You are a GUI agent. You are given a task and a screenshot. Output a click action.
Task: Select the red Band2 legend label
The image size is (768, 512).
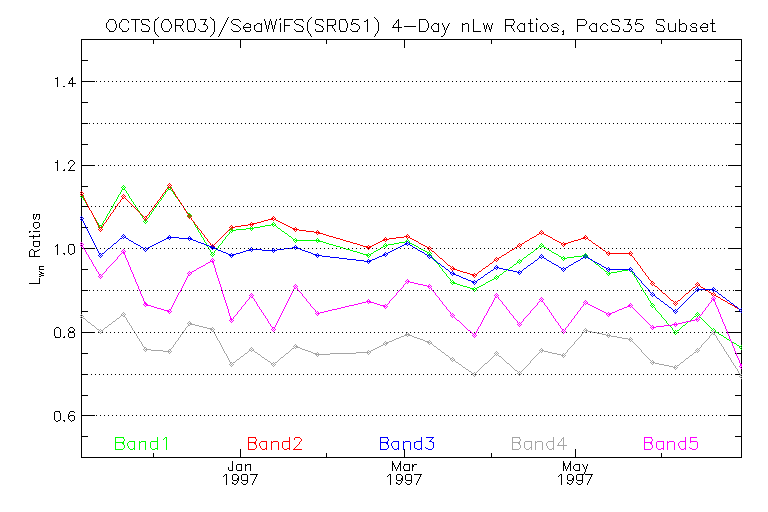tap(275, 444)
